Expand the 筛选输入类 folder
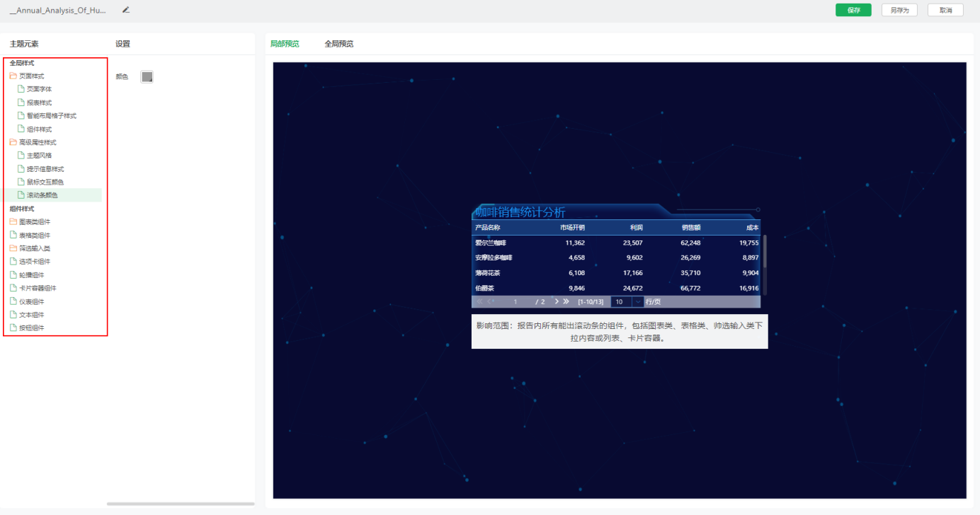This screenshot has height=515, width=980. 37,248
